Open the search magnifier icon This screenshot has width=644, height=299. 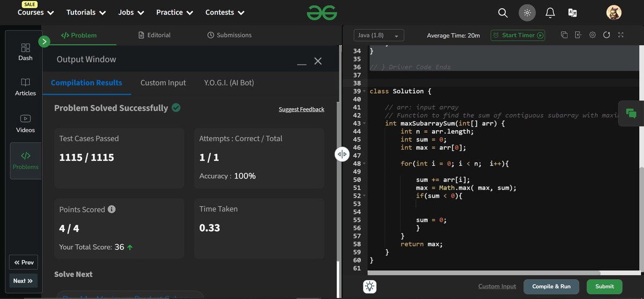coord(503,12)
